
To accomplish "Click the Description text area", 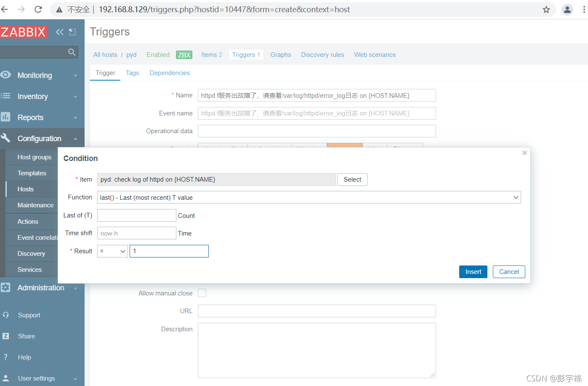I will click(x=317, y=350).
